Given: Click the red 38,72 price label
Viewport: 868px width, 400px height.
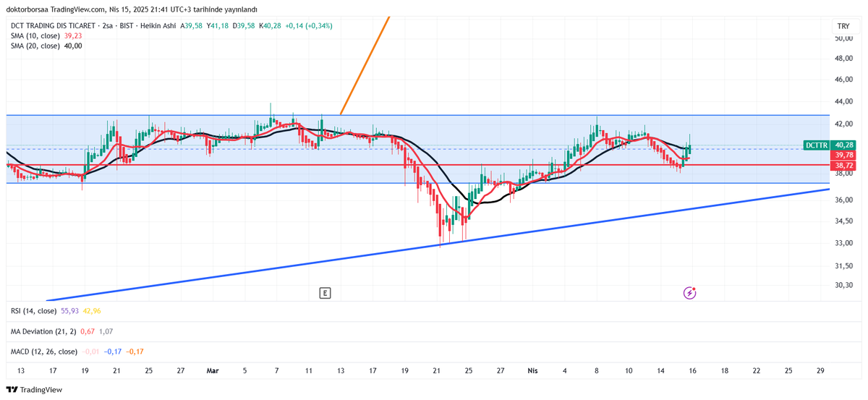Looking at the screenshot, I should [844, 166].
